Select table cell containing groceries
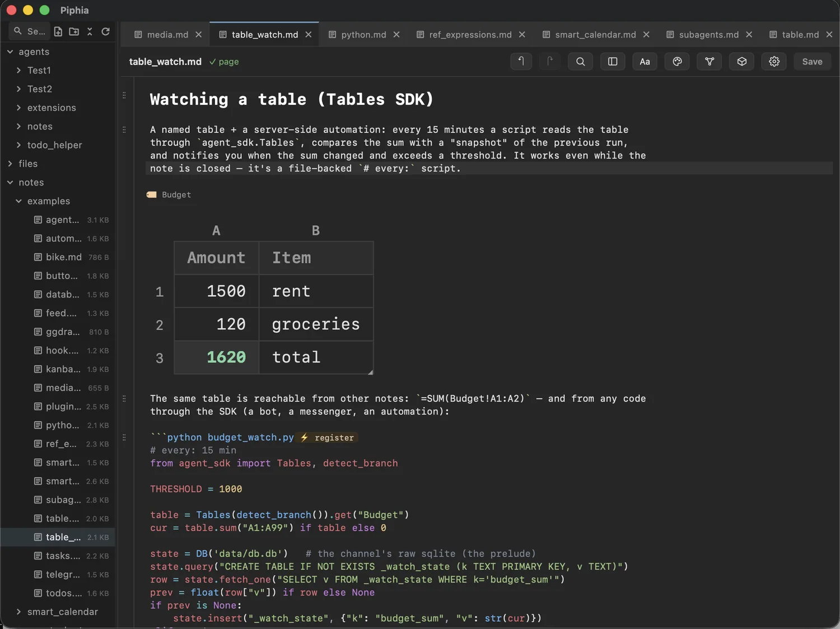Screen dimensions: 840x629 click(316, 324)
